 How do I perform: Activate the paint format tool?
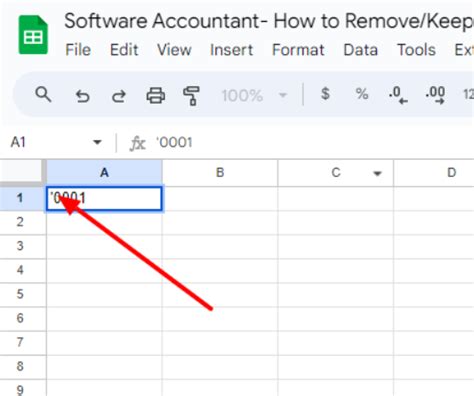(x=191, y=96)
